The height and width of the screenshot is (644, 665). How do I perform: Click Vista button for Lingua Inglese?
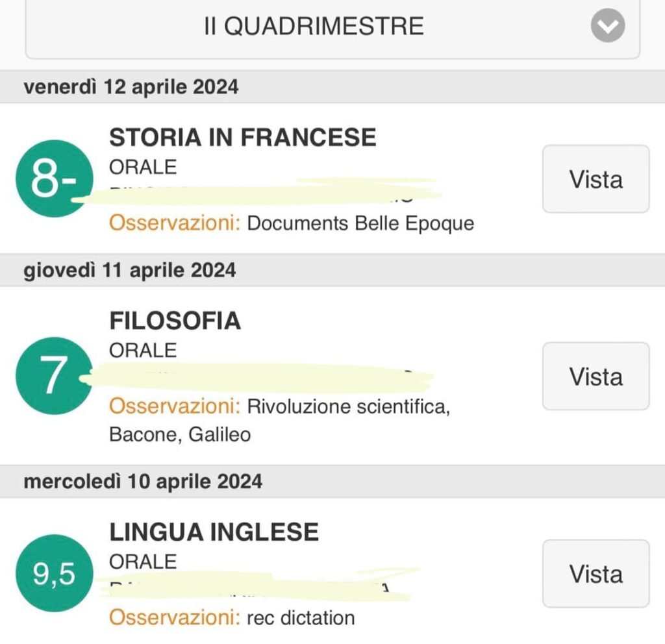pyautogui.click(x=596, y=574)
